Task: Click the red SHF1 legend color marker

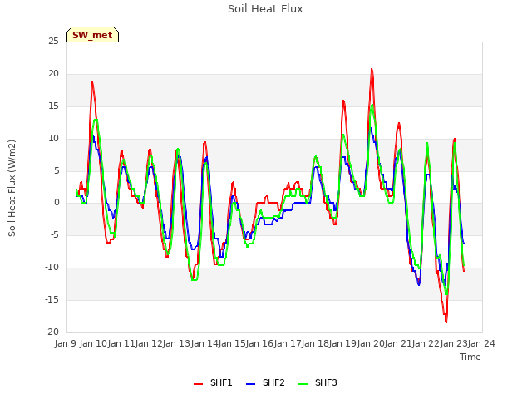Action: [x=198, y=384]
